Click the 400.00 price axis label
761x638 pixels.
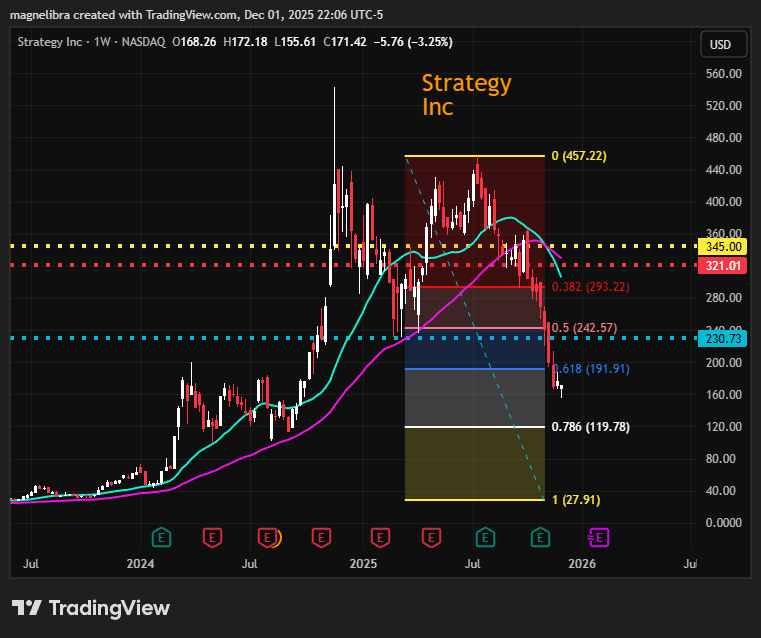coord(724,202)
